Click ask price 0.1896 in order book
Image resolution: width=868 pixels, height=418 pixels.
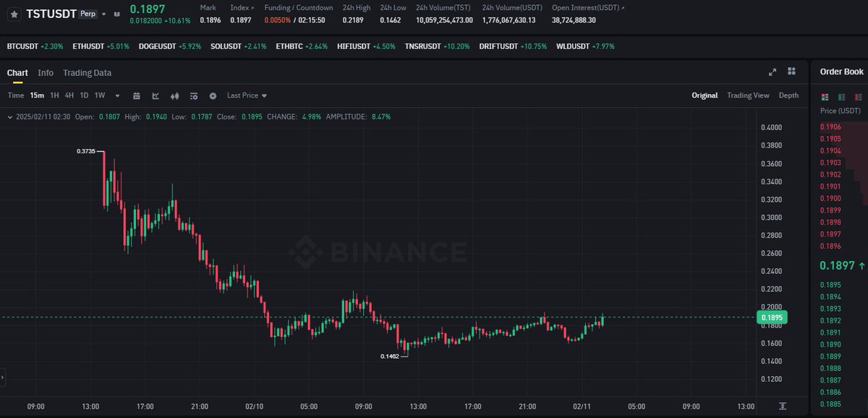[x=830, y=246]
